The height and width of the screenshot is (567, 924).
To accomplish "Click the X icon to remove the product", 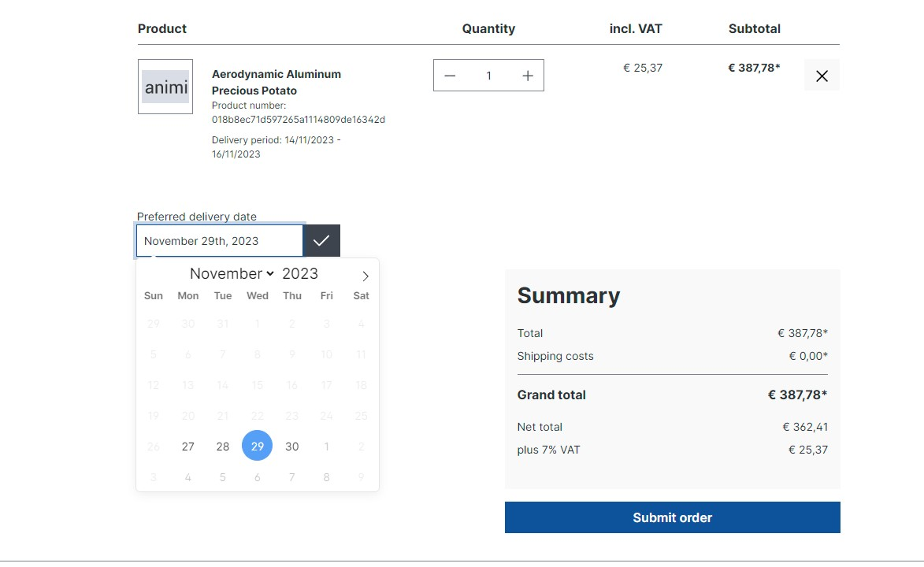I will point(822,75).
